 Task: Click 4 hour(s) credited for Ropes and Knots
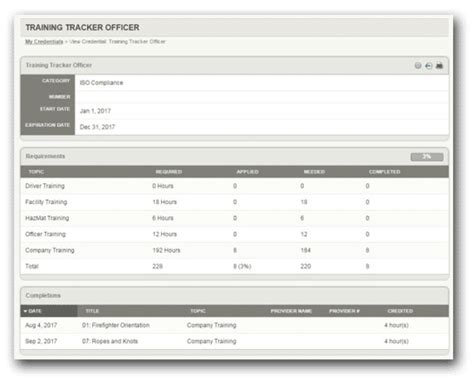[396, 341]
